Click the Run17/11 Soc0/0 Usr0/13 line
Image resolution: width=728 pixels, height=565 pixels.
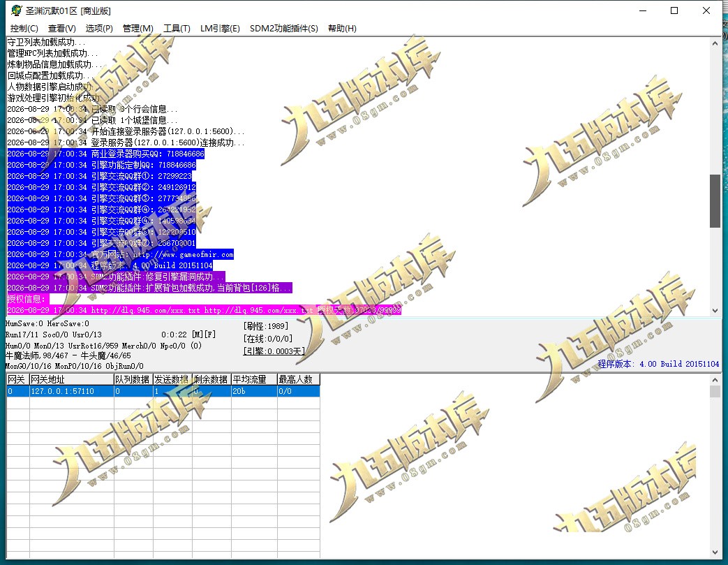(53, 335)
